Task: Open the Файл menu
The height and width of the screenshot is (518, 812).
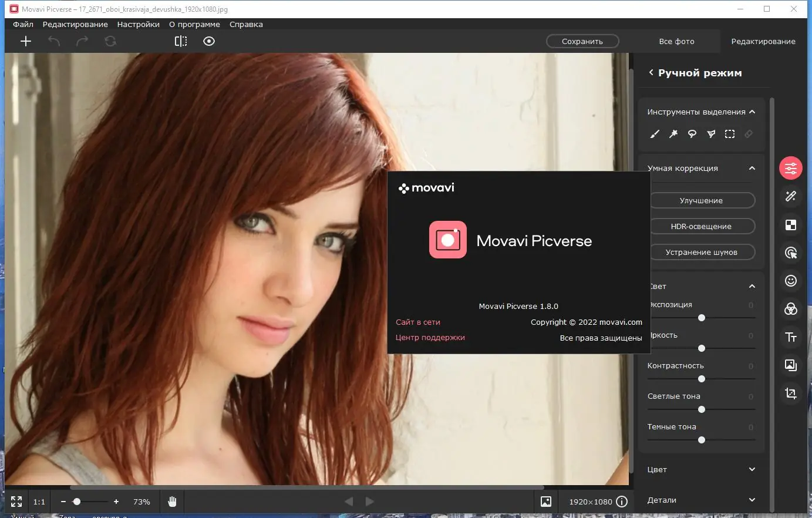Action: point(23,25)
